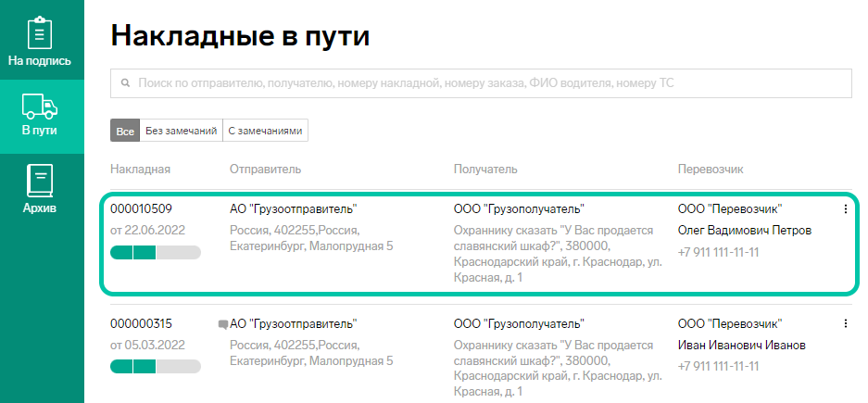Click sender АО "Грузоотправитель" in row 000010509

pos(294,209)
